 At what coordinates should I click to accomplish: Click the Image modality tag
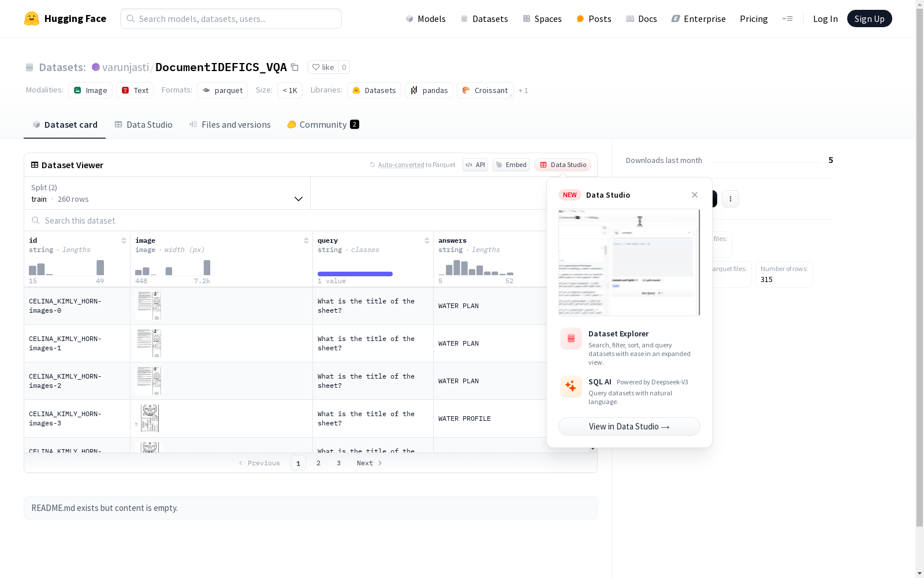click(x=90, y=90)
